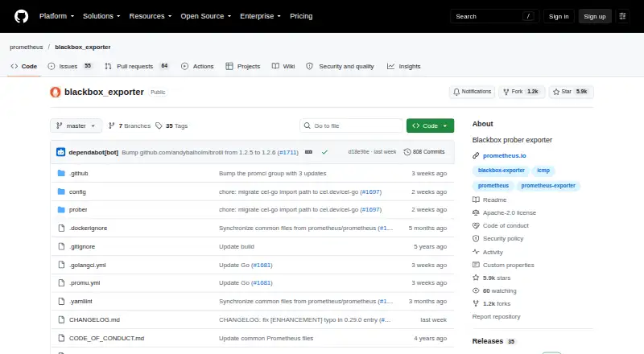Viewport: 644px width, 354px height.
Task: Open 'Update build' commit message
Action: (x=237, y=246)
